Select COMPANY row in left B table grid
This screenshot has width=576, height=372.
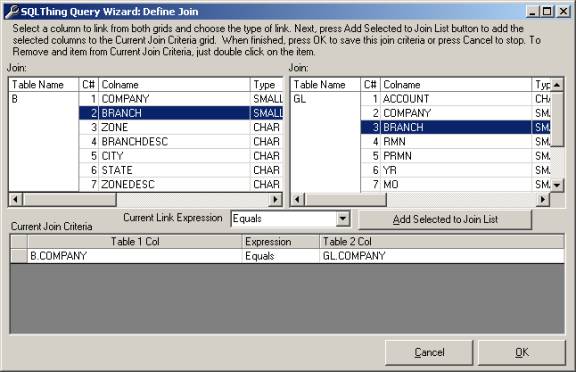tap(181, 99)
